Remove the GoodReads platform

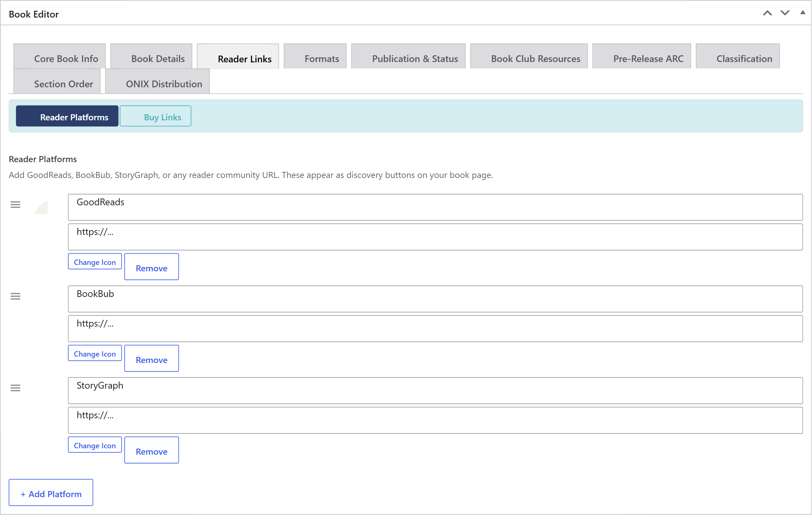[x=152, y=267]
